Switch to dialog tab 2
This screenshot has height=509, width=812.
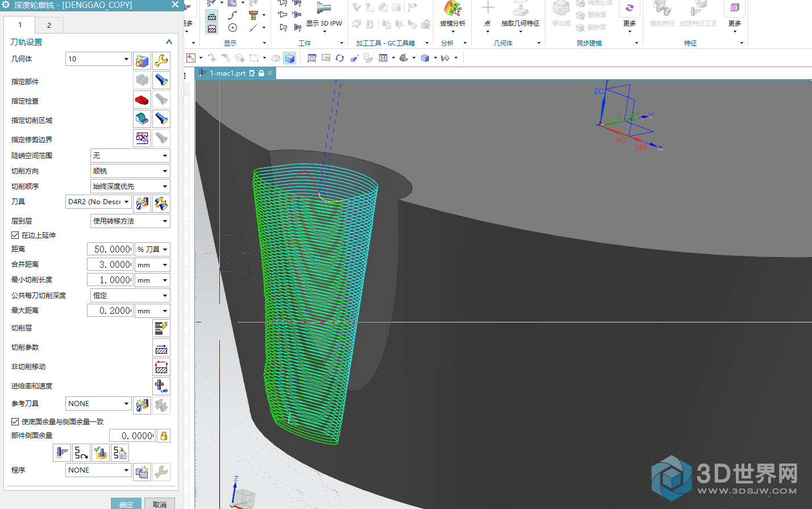point(49,25)
